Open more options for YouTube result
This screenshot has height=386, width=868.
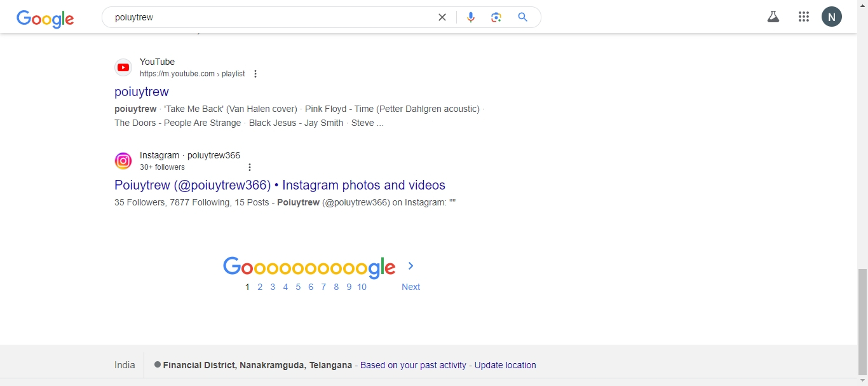255,74
